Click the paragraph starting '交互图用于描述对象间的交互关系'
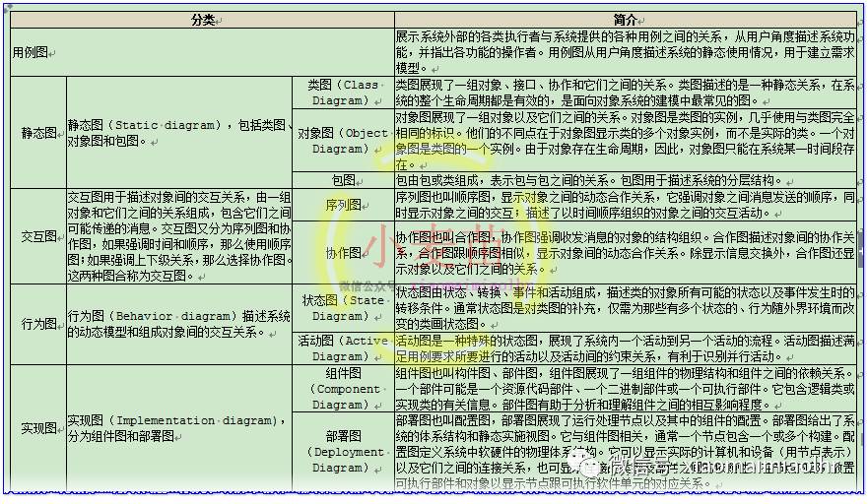The image size is (868, 504). pos(179,236)
